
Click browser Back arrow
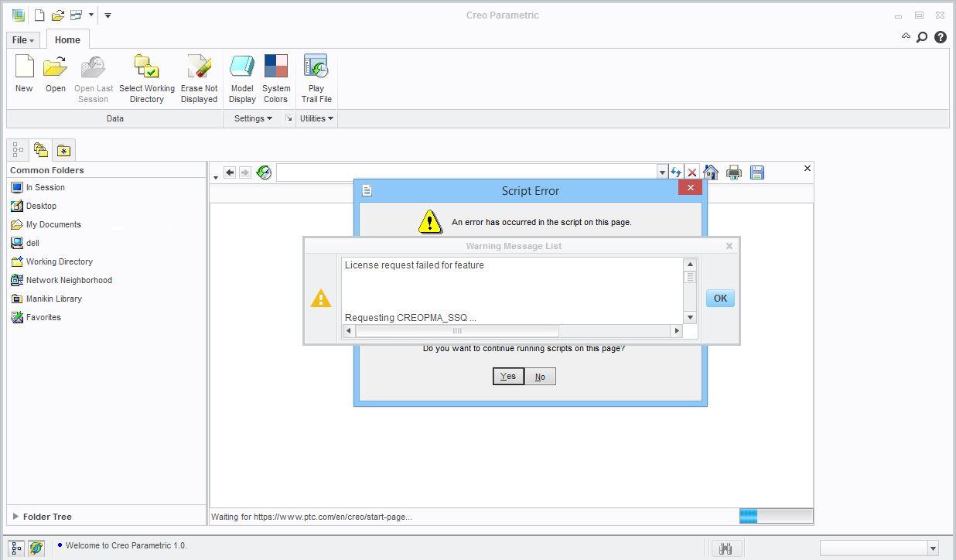[x=230, y=172]
